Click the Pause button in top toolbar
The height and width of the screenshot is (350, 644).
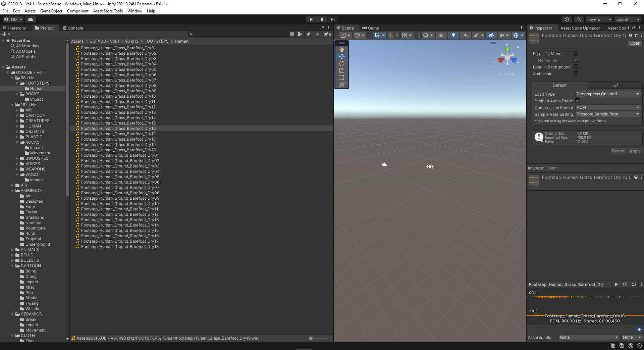click(322, 19)
